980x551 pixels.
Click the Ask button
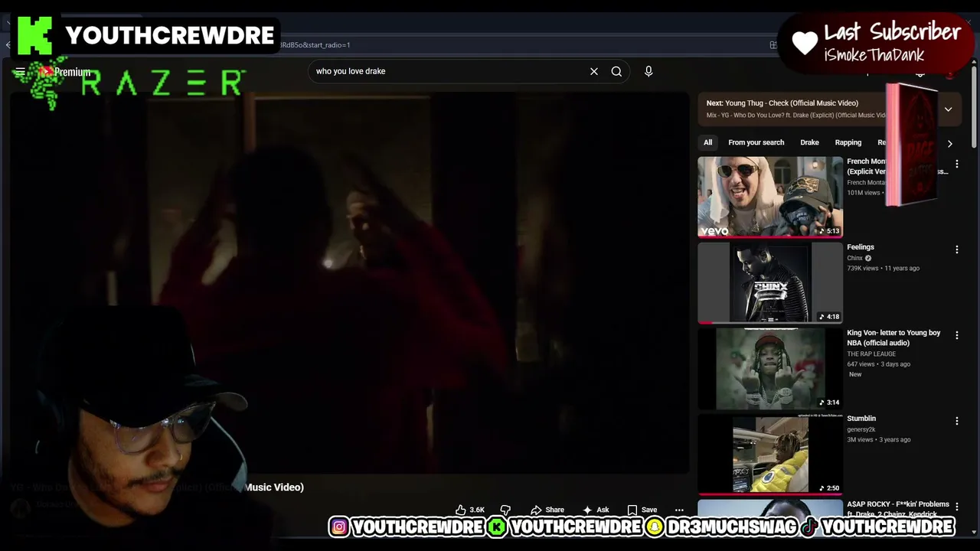pyautogui.click(x=595, y=510)
